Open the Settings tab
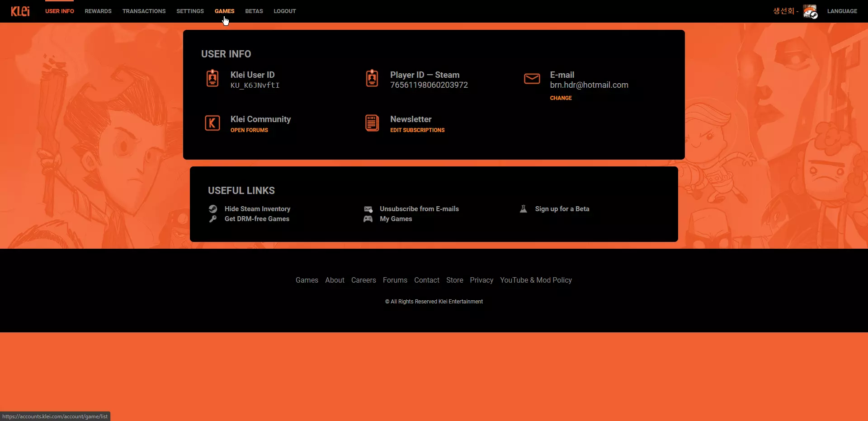868x421 pixels. [190, 11]
